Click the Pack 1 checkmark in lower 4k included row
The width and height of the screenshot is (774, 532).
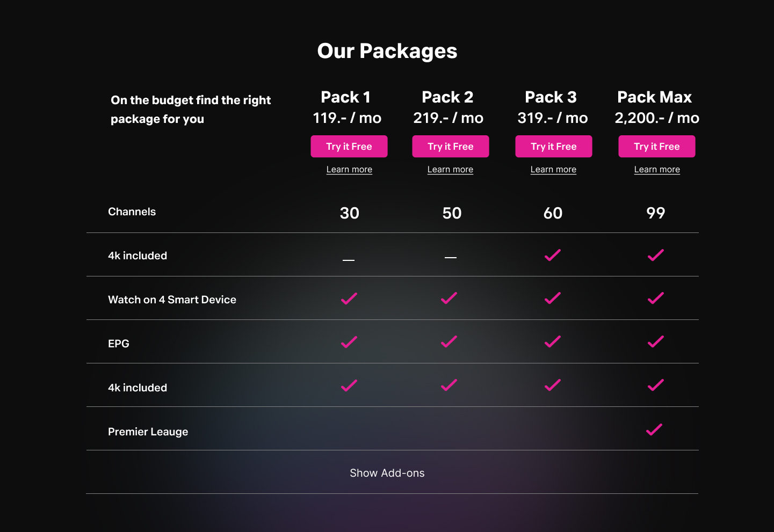[x=349, y=385]
